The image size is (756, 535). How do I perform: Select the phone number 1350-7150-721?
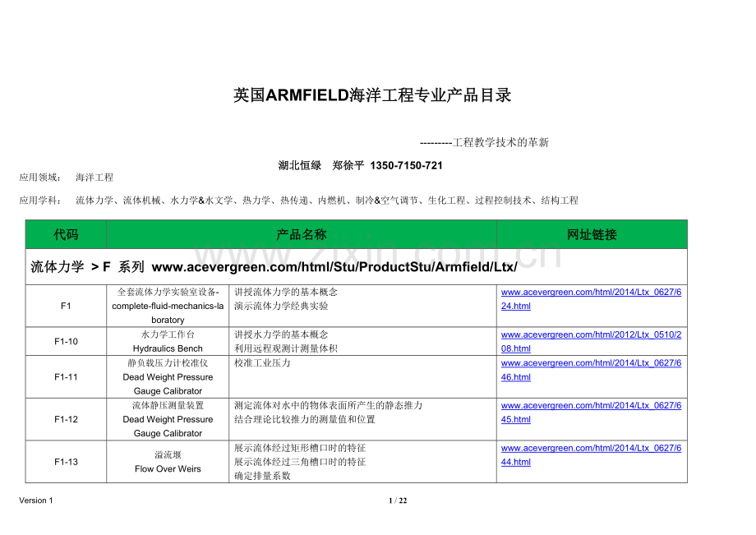coord(406,165)
